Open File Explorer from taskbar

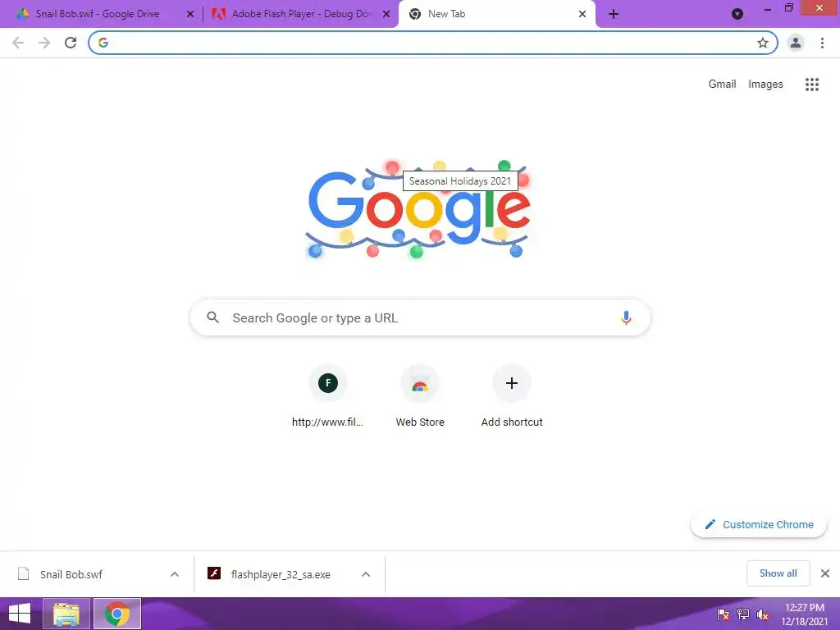tap(66, 614)
